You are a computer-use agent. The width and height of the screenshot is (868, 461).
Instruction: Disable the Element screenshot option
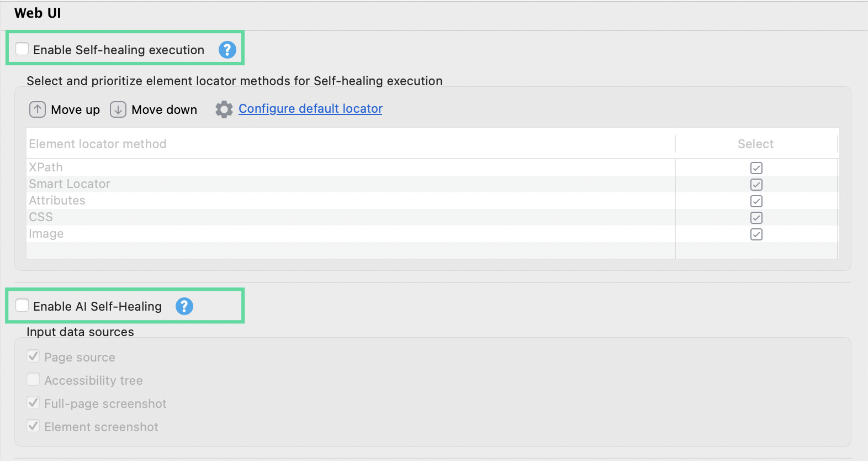tap(33, 426)
